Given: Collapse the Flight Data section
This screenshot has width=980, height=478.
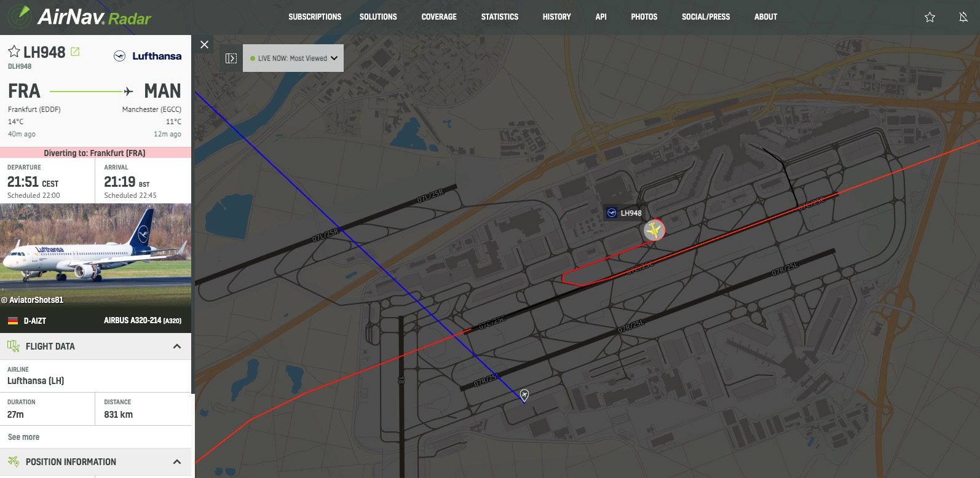Looking at the screenshot, I should (177, 347).
